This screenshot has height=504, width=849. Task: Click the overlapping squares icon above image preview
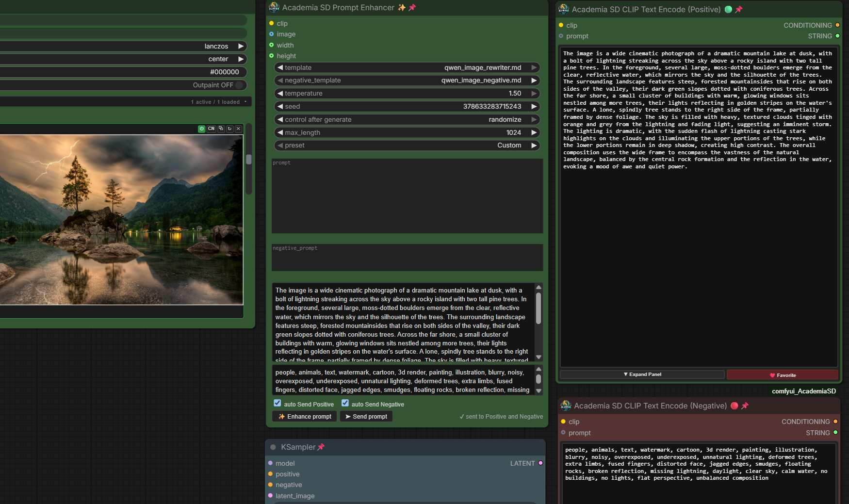pyautogui.click(x=221, y=129)
